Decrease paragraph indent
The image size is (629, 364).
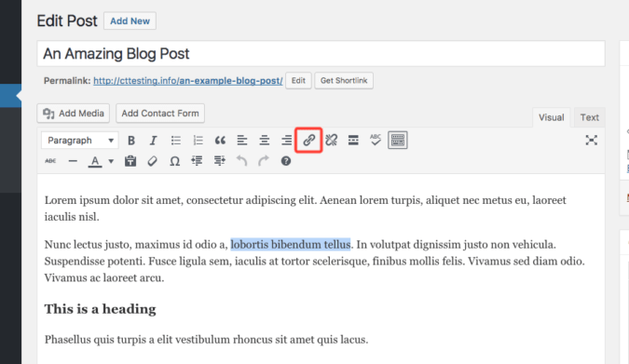pyautogui.click(x=197, y=161)
